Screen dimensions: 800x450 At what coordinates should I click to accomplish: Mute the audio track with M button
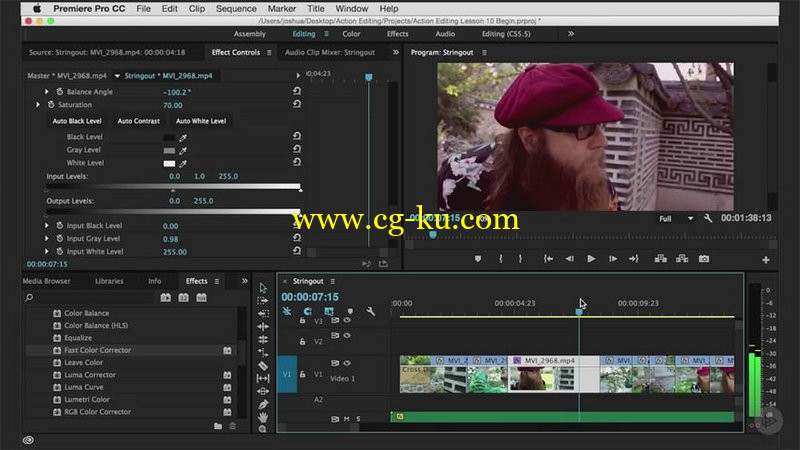[x=346, y=419]
